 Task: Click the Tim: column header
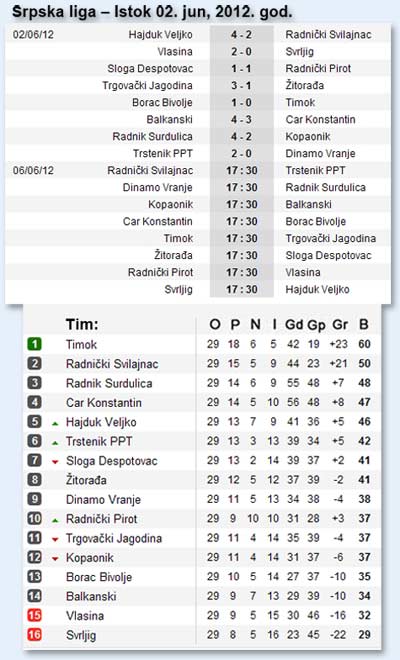(82, 325)
